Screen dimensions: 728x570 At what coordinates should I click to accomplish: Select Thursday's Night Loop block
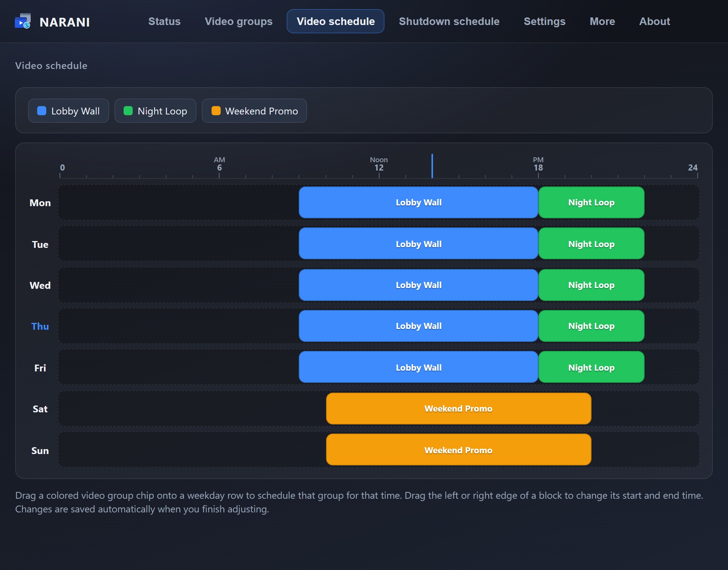click(x=591, y=326)
